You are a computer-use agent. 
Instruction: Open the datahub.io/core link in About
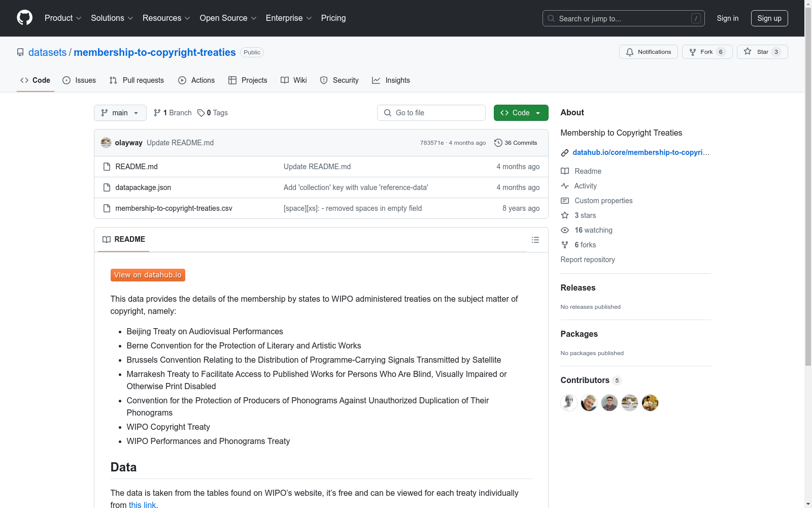coord(641,152)
